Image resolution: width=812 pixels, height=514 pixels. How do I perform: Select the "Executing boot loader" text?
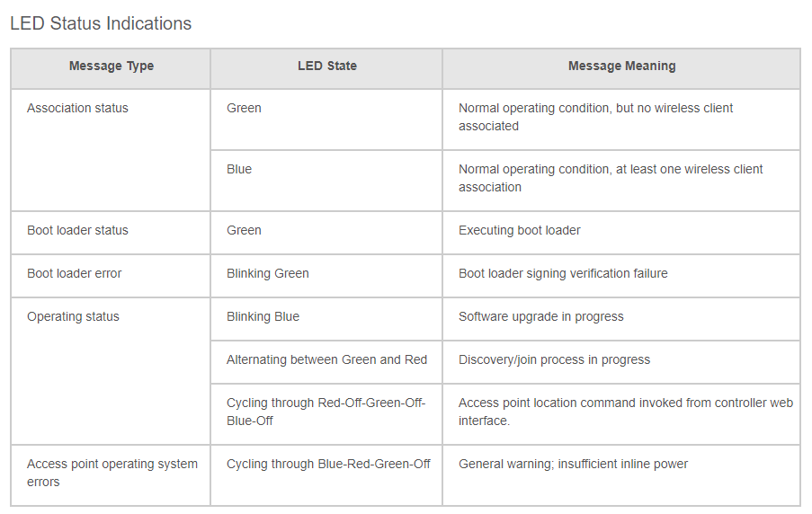[519, 230]
